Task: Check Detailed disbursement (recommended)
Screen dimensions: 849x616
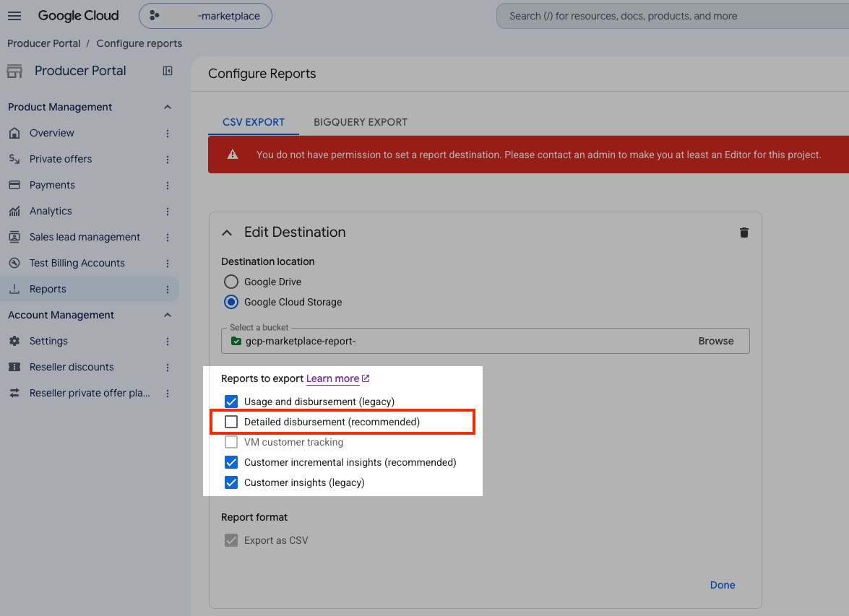Action: click(231, 422)
